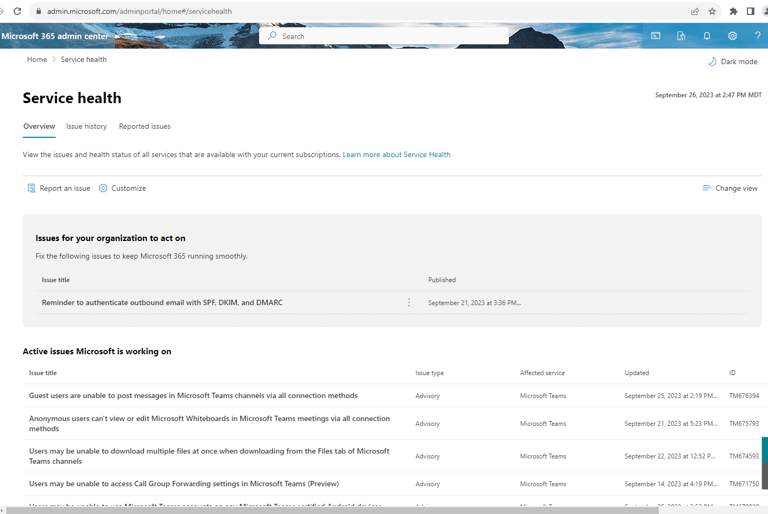Open the Anonymous users Whiteboards issue
The image size is (768, 514).
210,423
